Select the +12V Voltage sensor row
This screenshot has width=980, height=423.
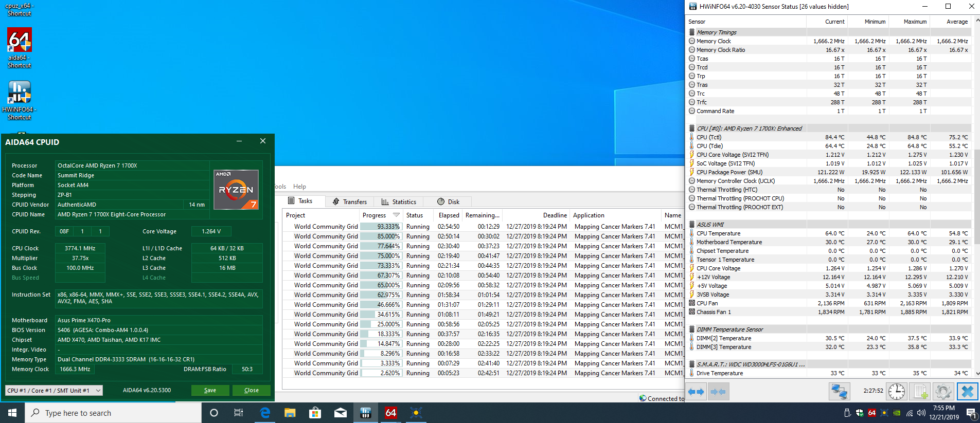(x=829, y=277)
